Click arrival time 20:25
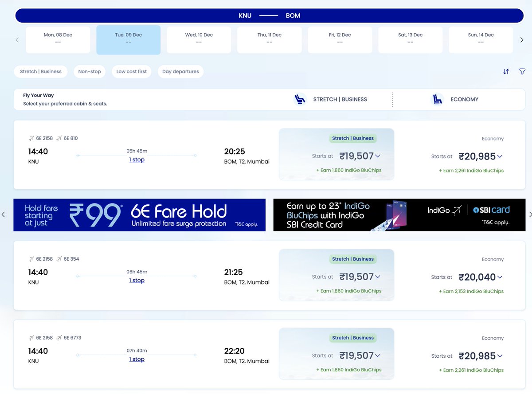 (235, 152)
